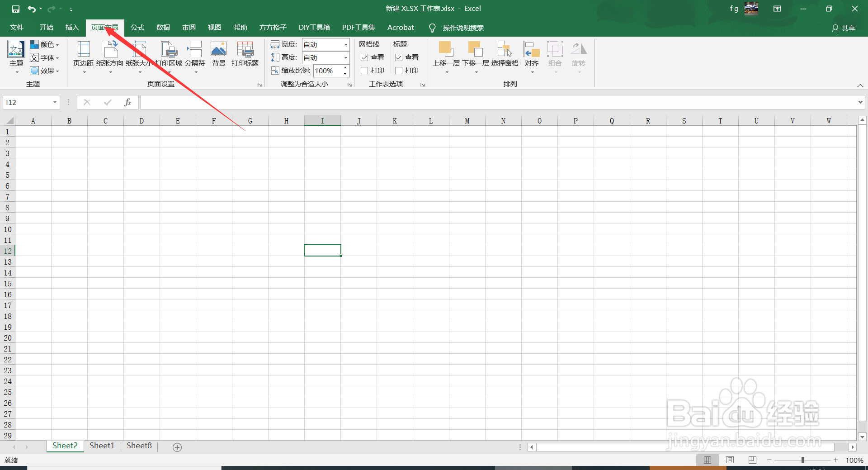Click the zoom out minus button
The width and height of the screenshot is (868, 470).
[769, 460]
